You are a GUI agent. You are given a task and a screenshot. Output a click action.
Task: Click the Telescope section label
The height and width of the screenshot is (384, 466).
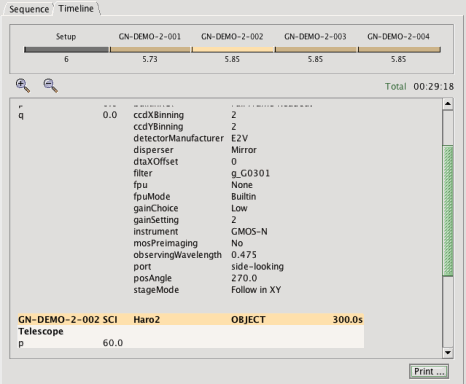point(41,331)
